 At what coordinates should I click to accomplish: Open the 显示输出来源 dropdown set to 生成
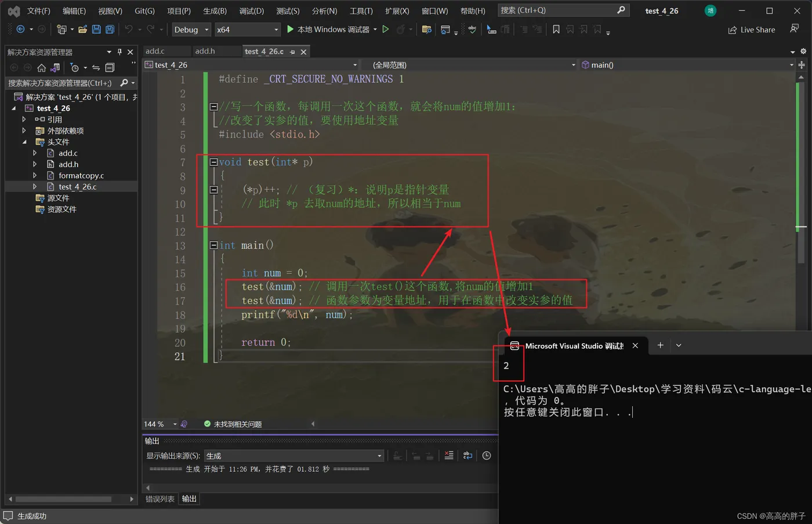[294, 456]
